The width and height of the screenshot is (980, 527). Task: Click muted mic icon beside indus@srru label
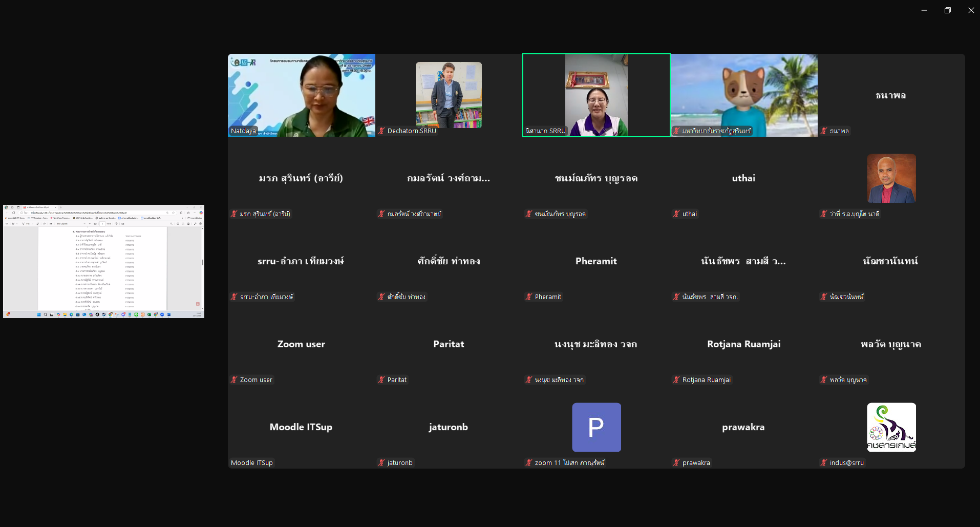tap(824, 463)
